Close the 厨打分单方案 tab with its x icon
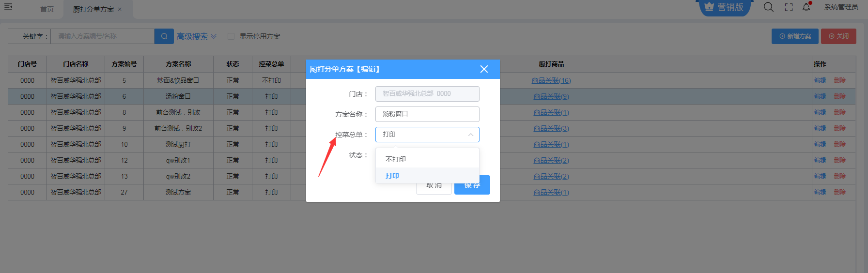 point(120,9)
